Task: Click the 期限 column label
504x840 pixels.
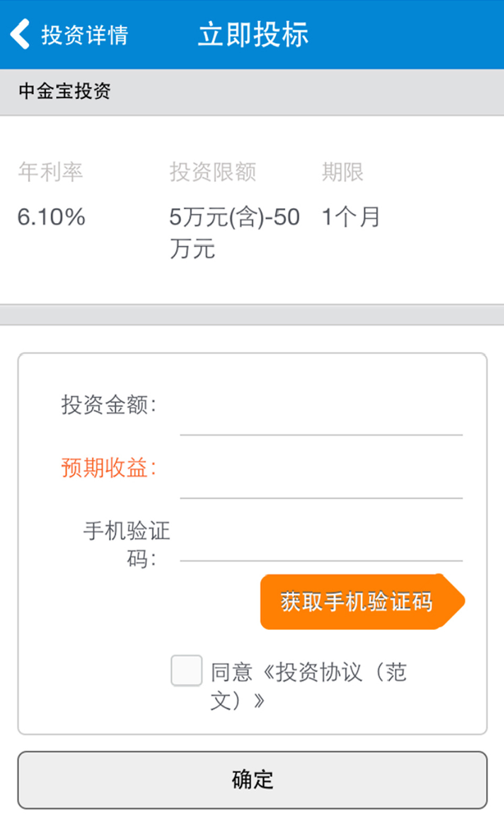Action: pyautogui.click(x=342, y=172)
